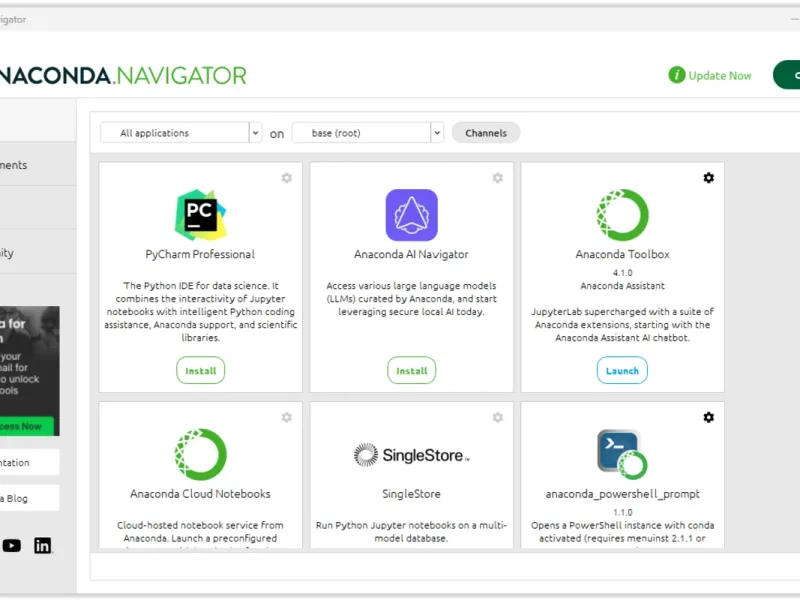Click the arrow of All applications combo box
This screenshot has height=600, width=800.
tap(255, 133)
